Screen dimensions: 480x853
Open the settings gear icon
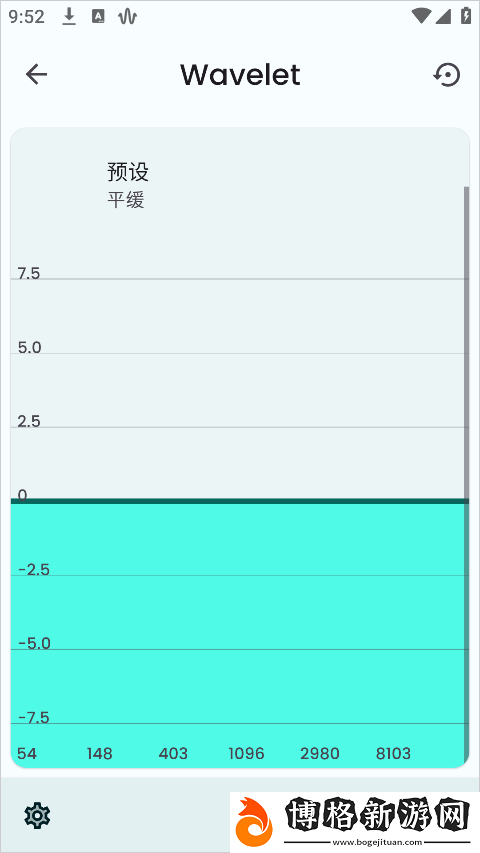click(36, 815)
